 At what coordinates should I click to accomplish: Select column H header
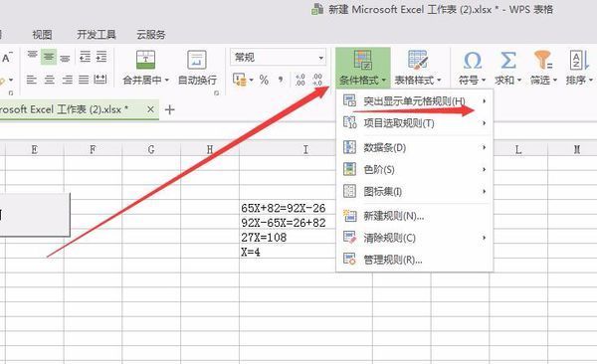point(210,149)
